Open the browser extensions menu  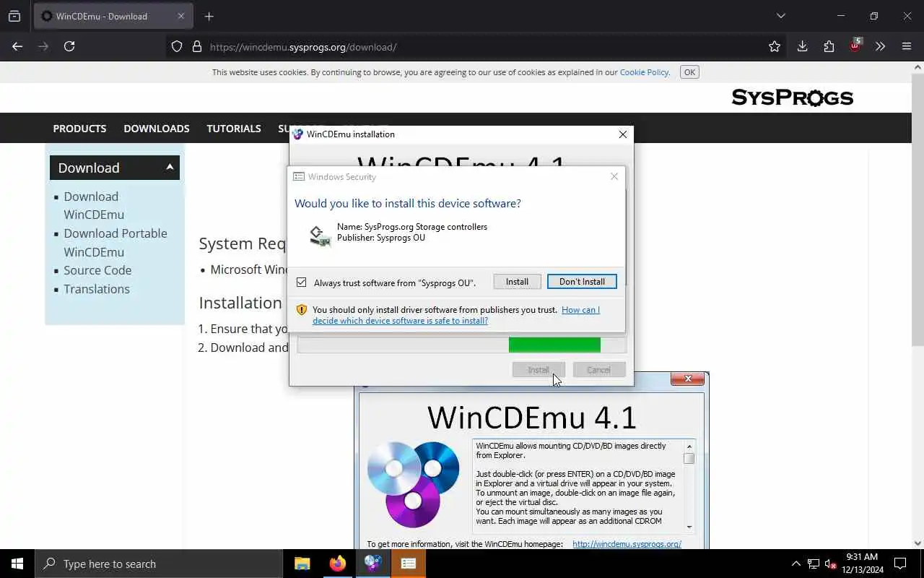tap(829, 46)
